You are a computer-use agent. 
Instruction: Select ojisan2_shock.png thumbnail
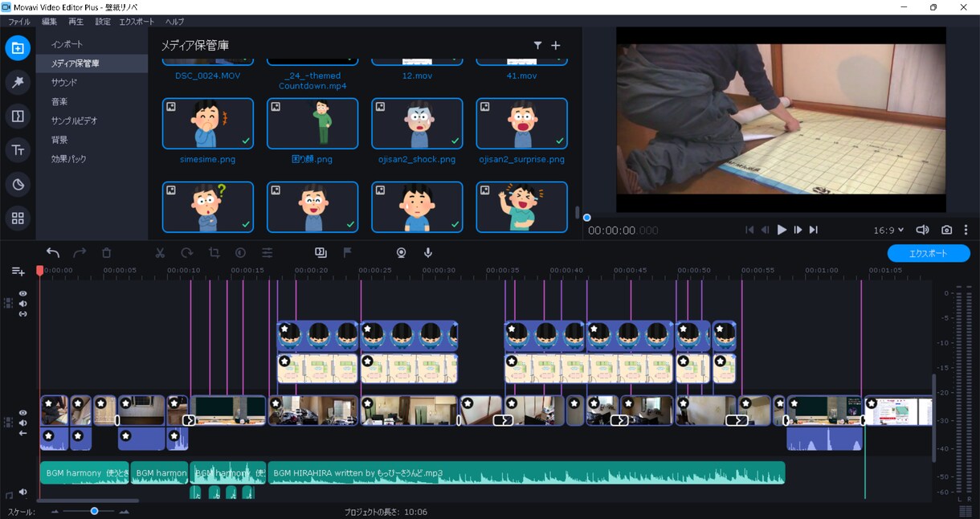coord(417,124)
